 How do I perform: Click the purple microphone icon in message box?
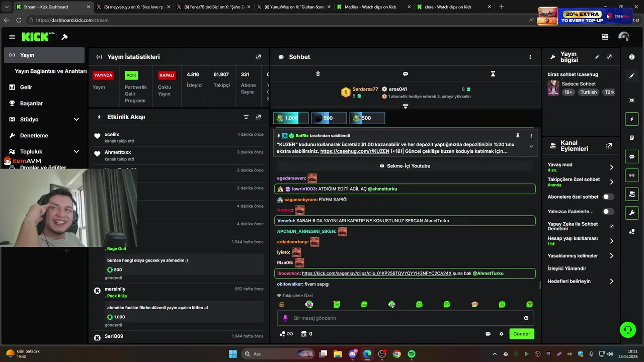click(x=285, y=318)
